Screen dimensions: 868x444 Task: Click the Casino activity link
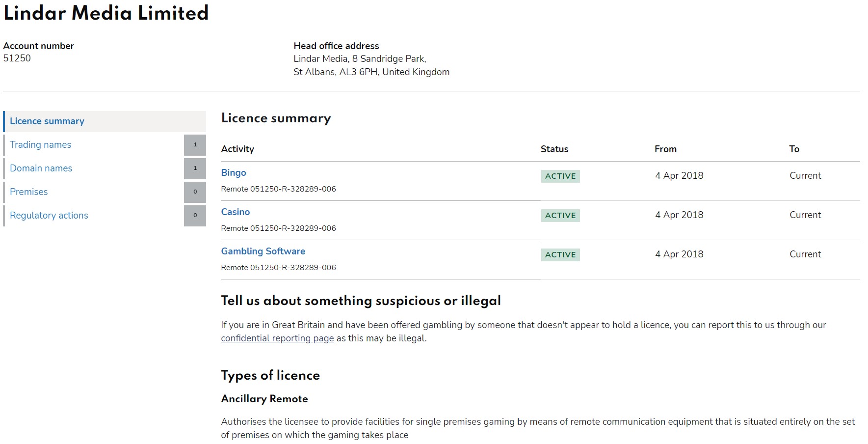(x=236, y=212)
